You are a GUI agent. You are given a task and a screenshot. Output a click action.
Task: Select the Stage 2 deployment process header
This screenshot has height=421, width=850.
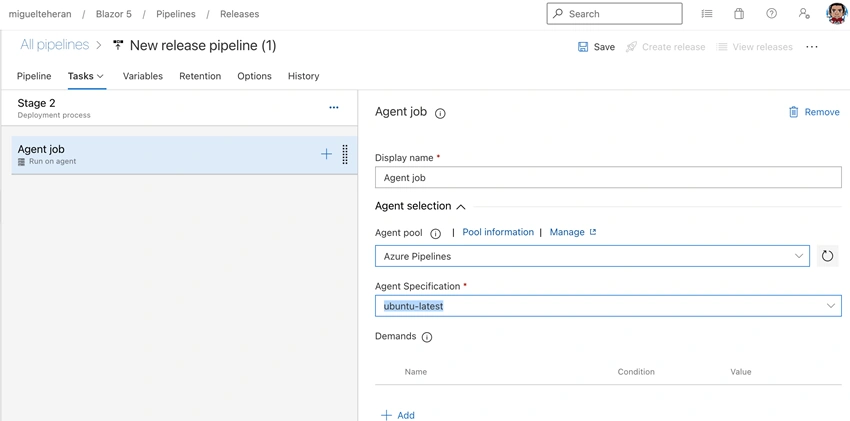coord(179,108)
